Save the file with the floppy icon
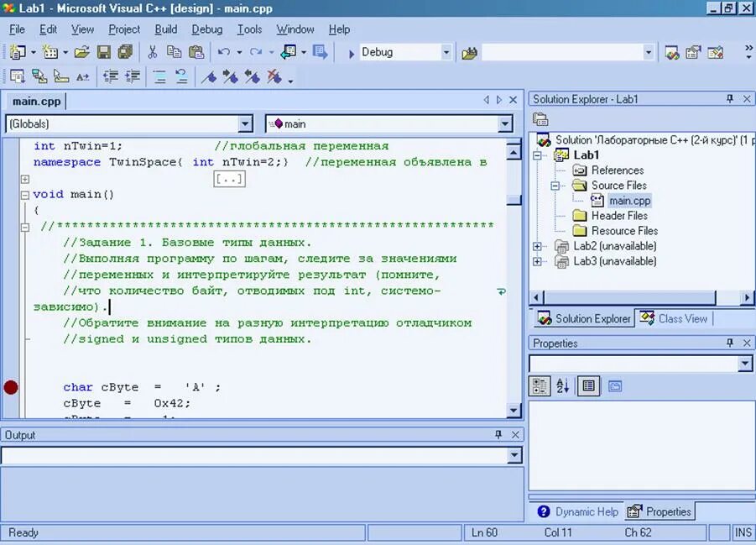Image resolution: width=756 pixels, height=545 pixels. (104, 52)
